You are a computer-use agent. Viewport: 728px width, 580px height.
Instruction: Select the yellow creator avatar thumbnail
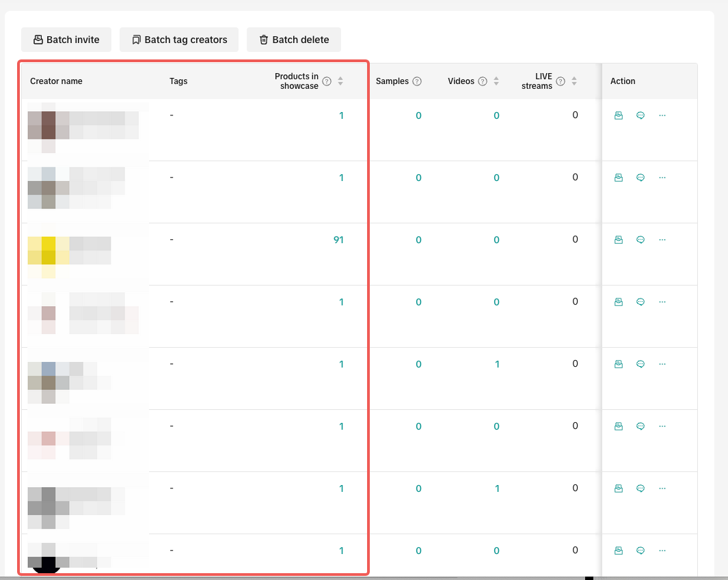click(x=48, y=250)
